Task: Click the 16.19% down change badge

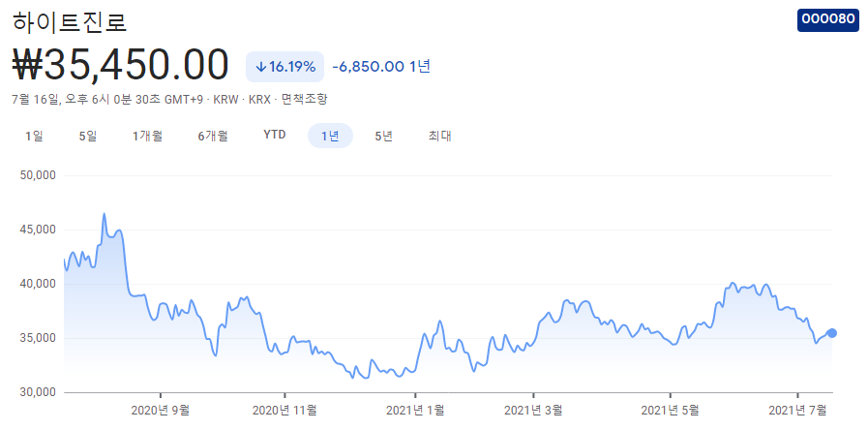Action: [284, 67]
